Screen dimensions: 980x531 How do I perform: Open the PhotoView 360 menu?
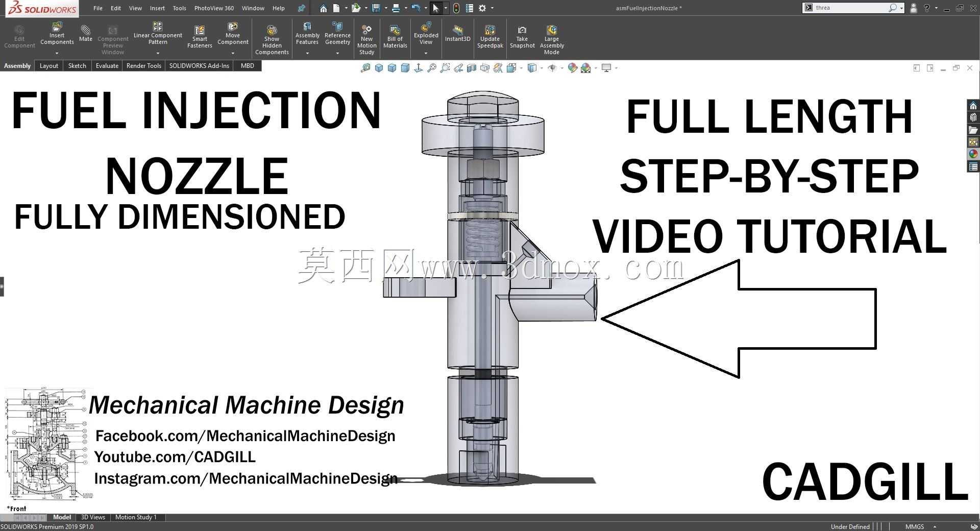[214, 8]
